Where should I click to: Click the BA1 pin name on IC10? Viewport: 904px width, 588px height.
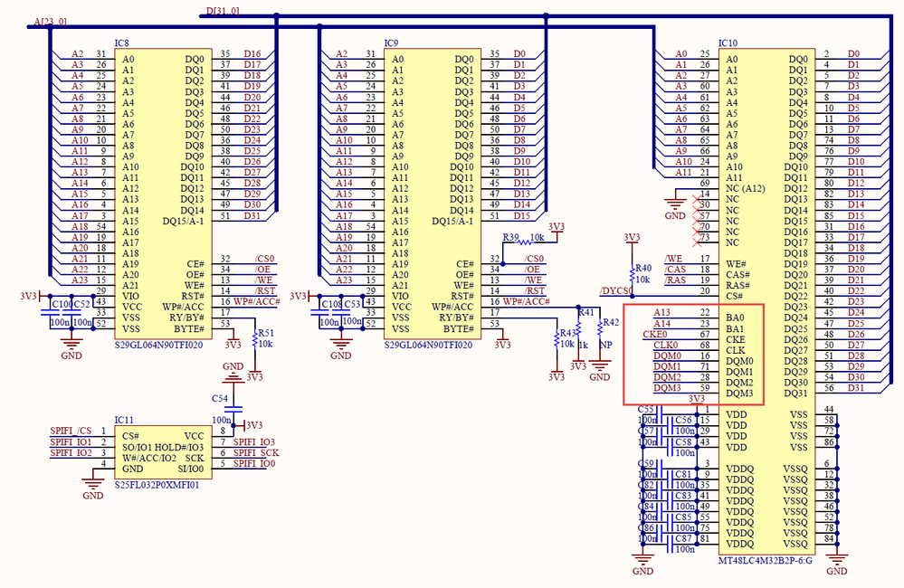(x=735, y=328)
